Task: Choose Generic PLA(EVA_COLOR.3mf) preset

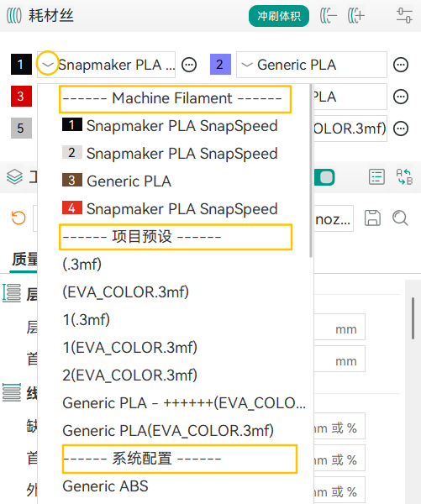Action: [x=174, y=430]
